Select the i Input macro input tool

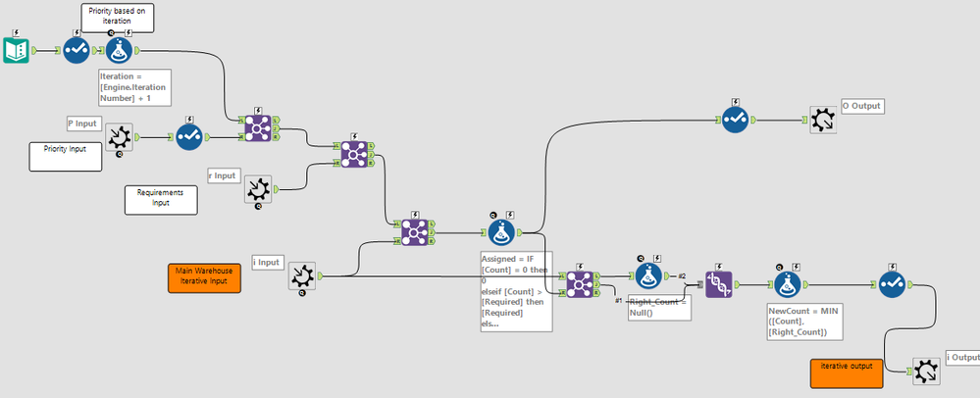click(302, 275)
